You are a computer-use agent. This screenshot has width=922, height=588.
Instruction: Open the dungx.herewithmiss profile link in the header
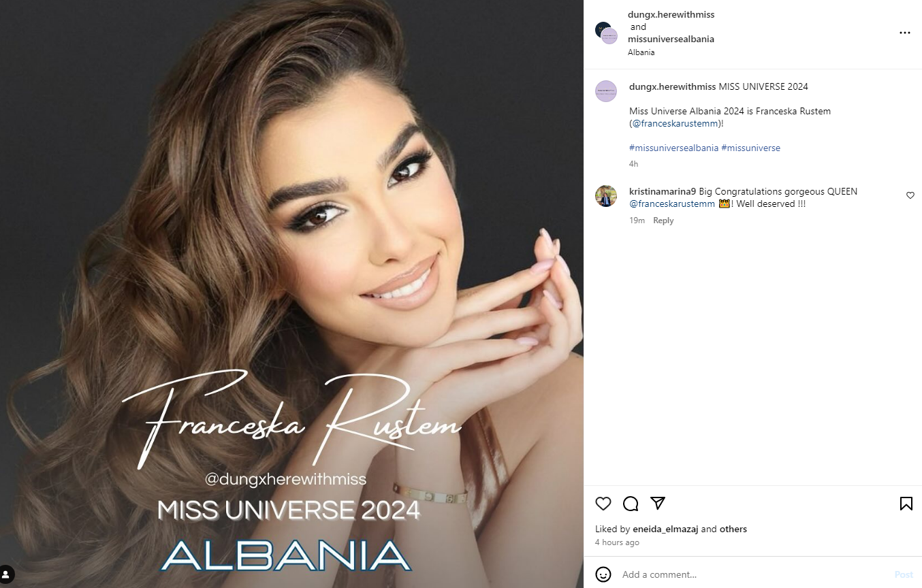pos(671,14)
